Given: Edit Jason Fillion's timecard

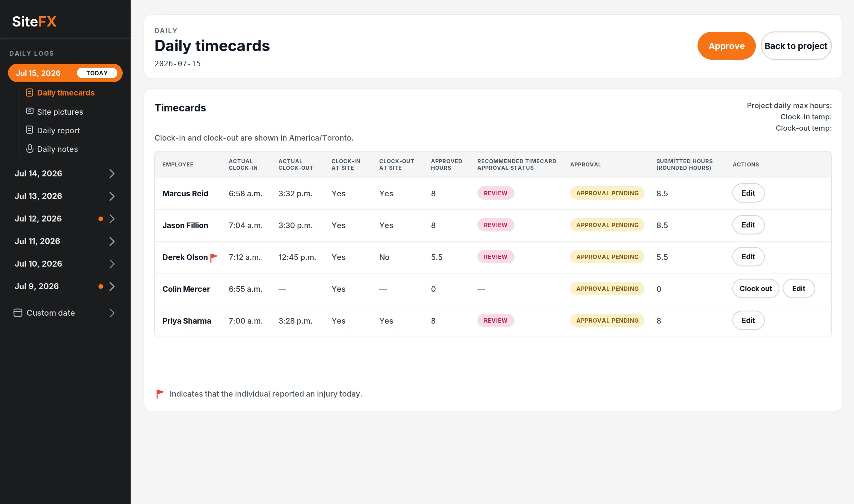Looking at the screenshot, I should tap(748, 225).
